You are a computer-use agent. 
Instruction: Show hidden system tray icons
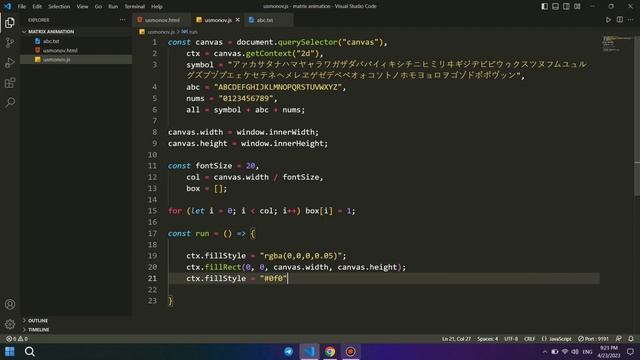[544, 352]
